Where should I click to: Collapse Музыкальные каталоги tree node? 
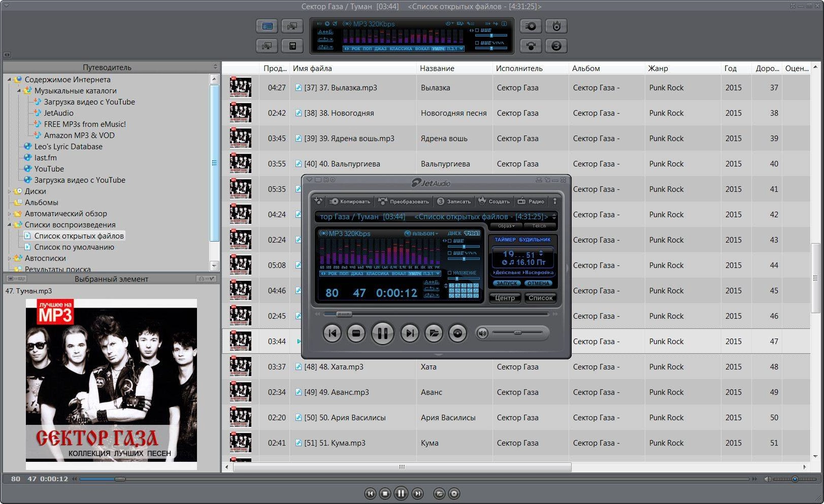19,91
